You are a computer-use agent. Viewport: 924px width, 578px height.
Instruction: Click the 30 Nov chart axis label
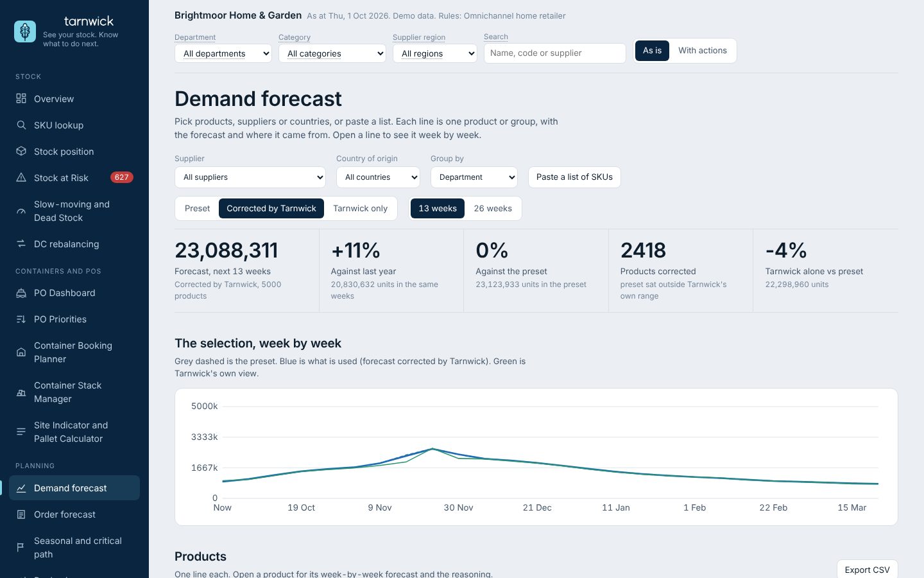(x=458, y=507)
